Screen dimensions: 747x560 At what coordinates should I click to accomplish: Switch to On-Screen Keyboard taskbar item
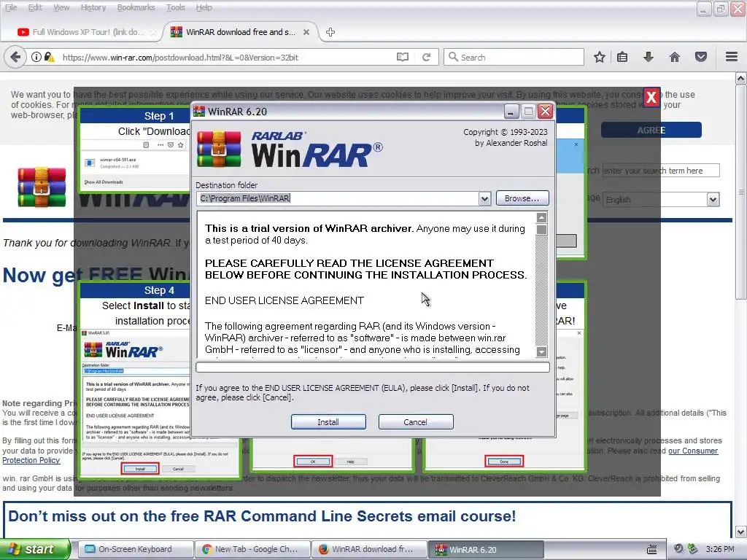(135, 549)
